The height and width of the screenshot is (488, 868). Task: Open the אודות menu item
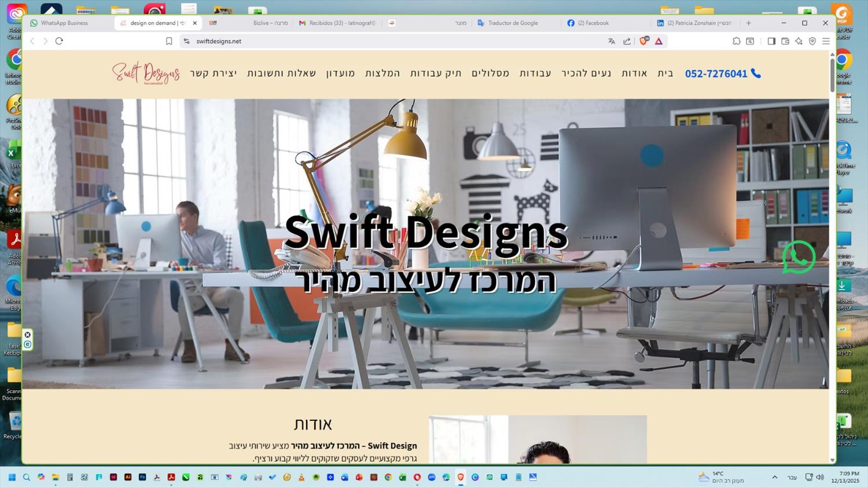(634, 73)
